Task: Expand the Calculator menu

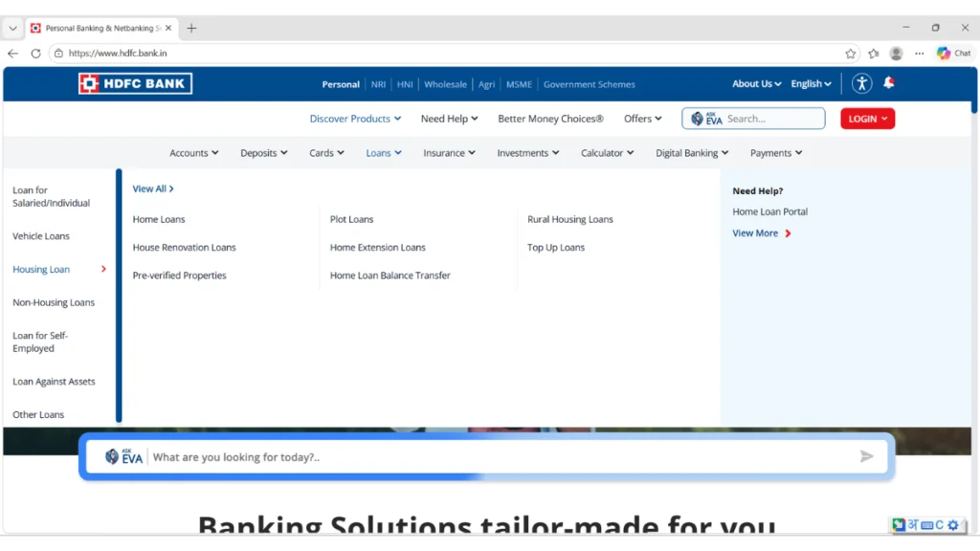Action: point(607,153)
